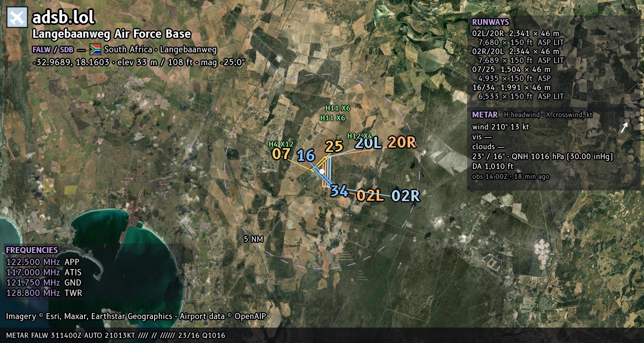Click the adsb.lol airplane logo icon
Screen dimensions: 644x343
pyautogui.click(x=17, y=18)
